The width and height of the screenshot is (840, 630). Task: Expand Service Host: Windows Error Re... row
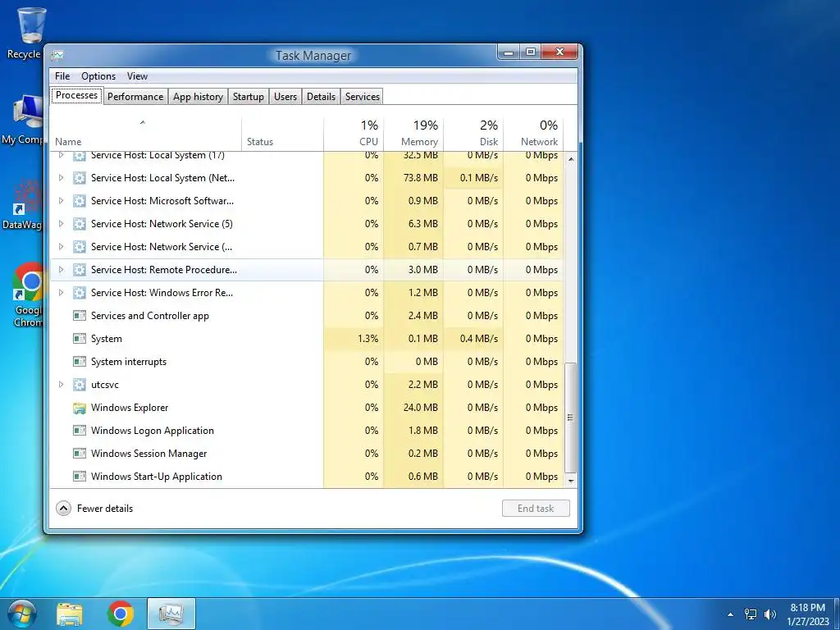[x=61, y=293]
